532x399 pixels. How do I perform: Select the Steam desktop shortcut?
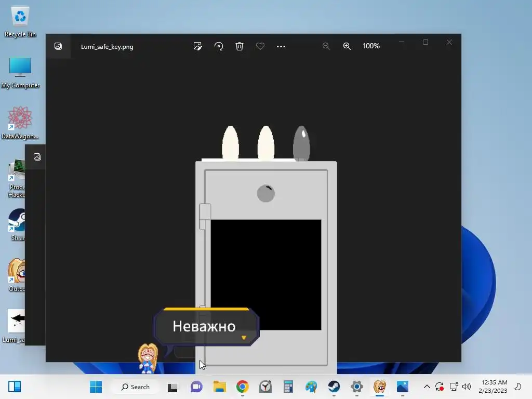point(17,224)
